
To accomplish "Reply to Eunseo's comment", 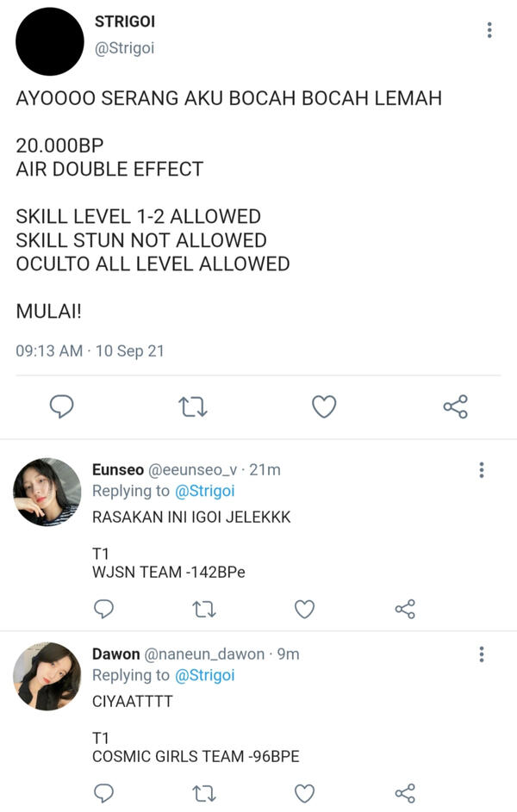I will coord(103,609).
